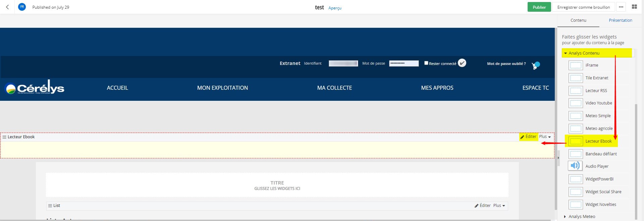This screenshot has height=221, width=644.
Task: Click the Aperçu preview link
Action: (335, 8)
